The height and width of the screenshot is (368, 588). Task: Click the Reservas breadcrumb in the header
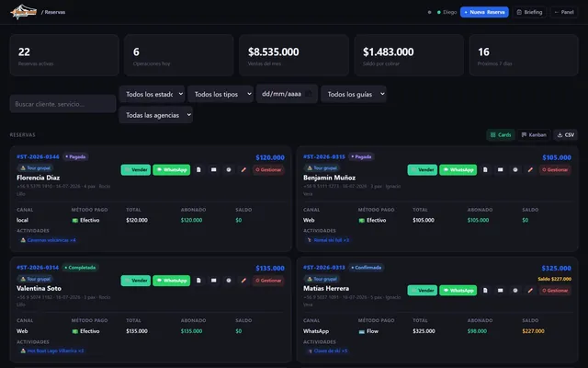(55, 12)
